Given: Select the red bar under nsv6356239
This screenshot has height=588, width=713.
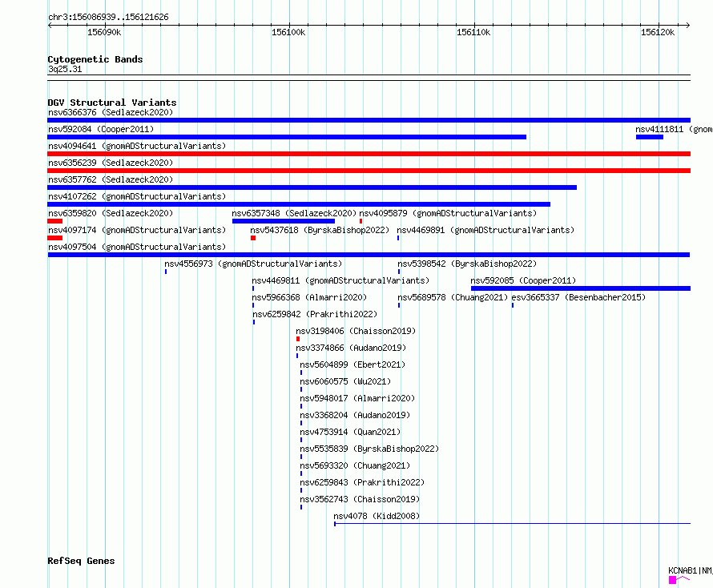Looking at the screenshot, I should pyautogui.click(x=369, y=171).
